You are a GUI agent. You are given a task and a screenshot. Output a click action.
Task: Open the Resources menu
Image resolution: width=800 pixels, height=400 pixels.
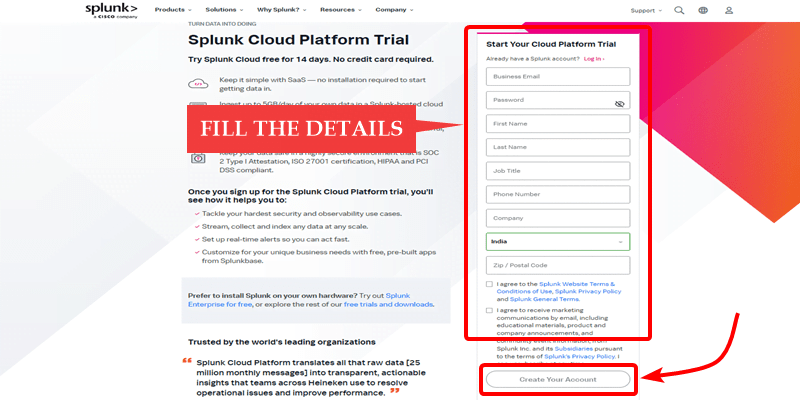(341, 10)
